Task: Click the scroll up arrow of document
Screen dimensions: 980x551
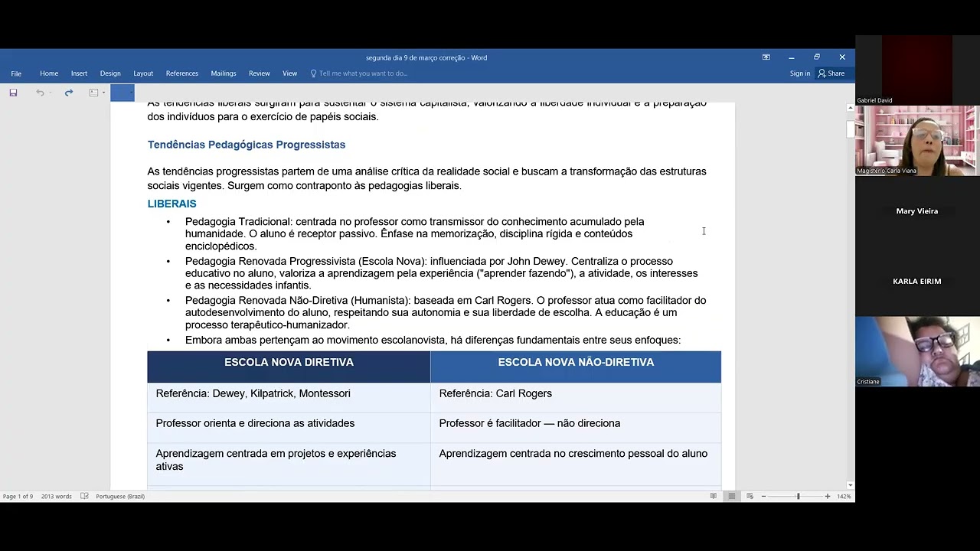Action: coord(850,108)
